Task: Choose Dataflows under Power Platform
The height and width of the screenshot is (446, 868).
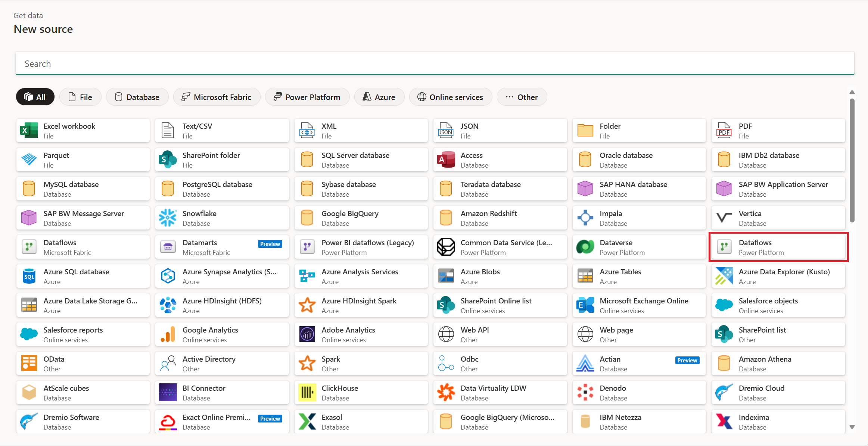Action: tap(778, 247)
